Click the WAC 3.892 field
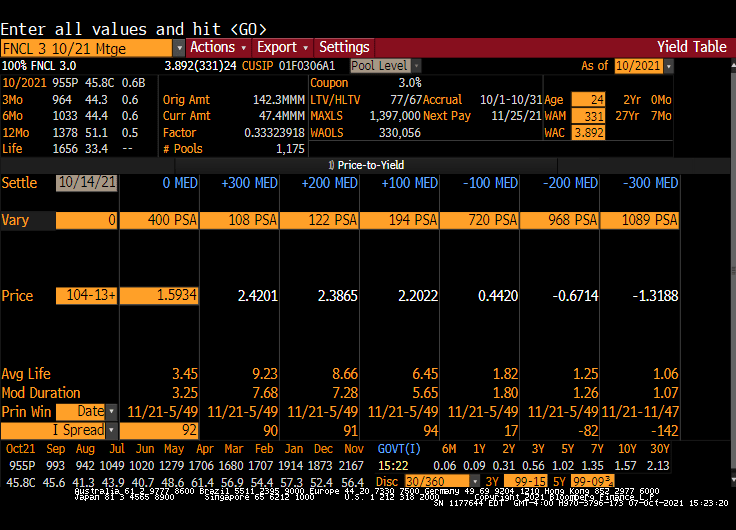Screen dimensions: 736x530 tap(588, 132)
